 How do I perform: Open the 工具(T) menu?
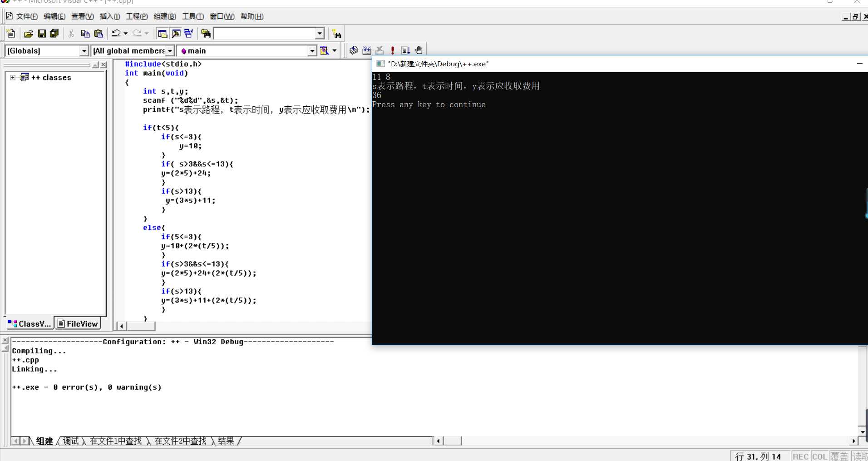click(x=193, y=16)
